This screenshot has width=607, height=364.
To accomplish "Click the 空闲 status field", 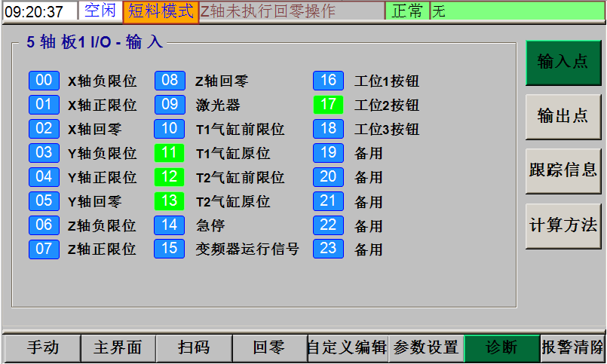I will (x=100, y=11).
